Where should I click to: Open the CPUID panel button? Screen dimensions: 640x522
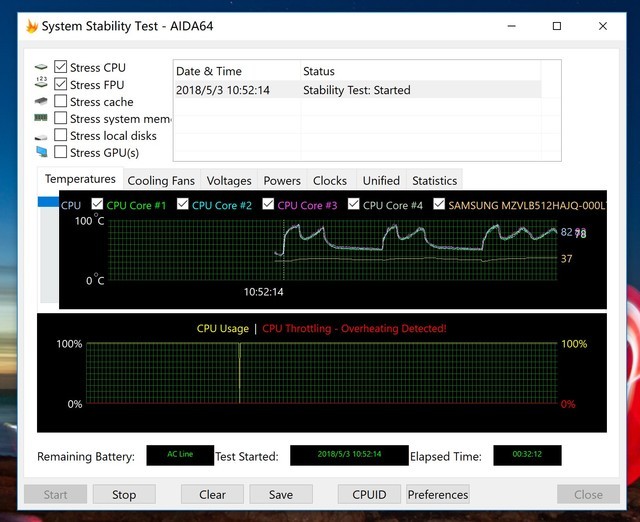(x=369, y=494)
